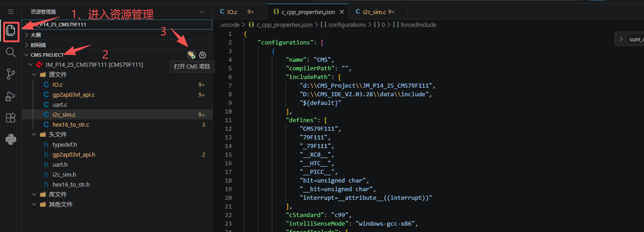Click problems badge 3 on hex16_to_str.c

coord(203,125)
